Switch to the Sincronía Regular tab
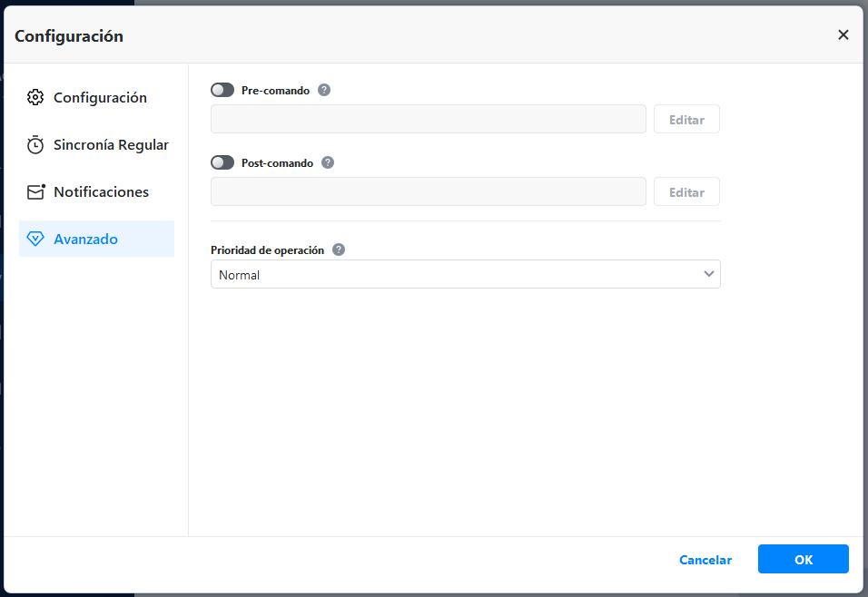868x597 pixels. [111, 145]
